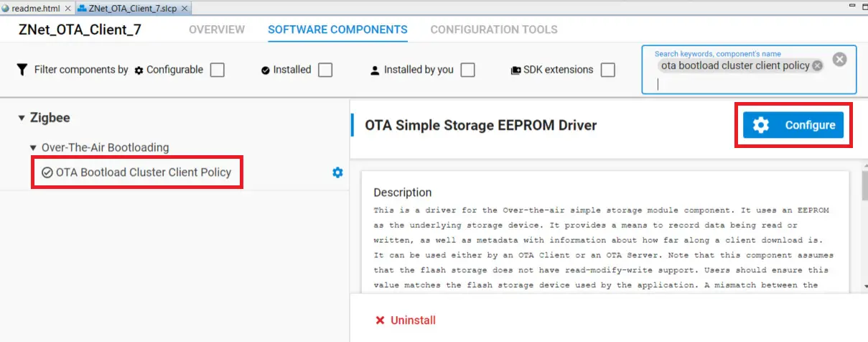Screen dimensions: 868x342
Task: Open the Configuration Tools tab
Action: (494, 29)
